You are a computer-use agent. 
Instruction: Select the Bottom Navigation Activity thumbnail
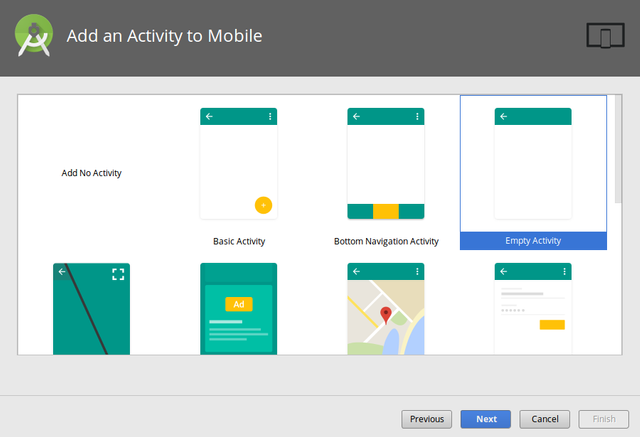coord(386,164)
